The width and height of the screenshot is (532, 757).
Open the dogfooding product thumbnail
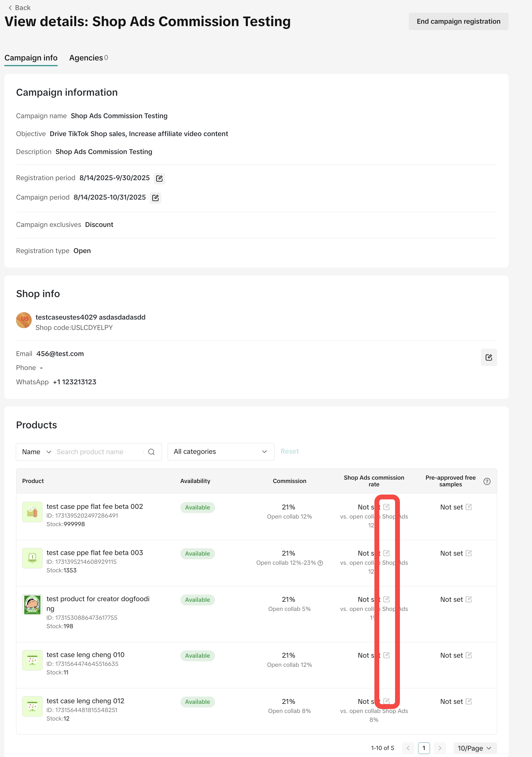pos(32,604)
